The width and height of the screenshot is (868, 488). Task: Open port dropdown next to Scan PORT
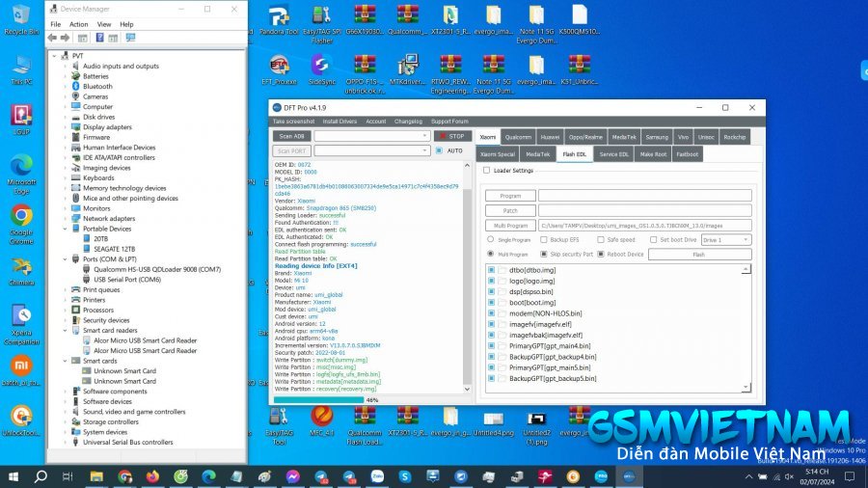372,150
